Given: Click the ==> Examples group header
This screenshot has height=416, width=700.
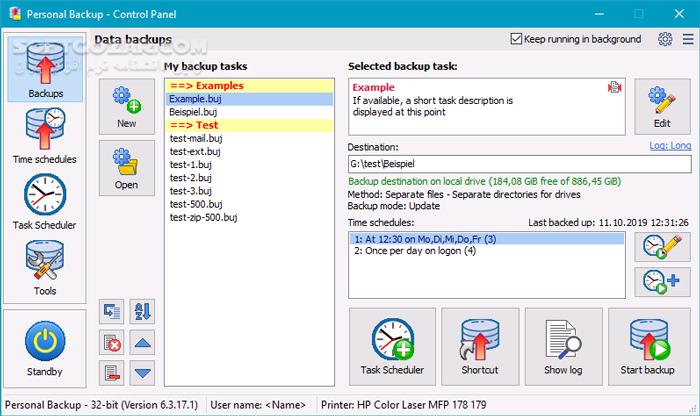Looking at the screenshot, I should pyautogui.click(x=250, y=86).
